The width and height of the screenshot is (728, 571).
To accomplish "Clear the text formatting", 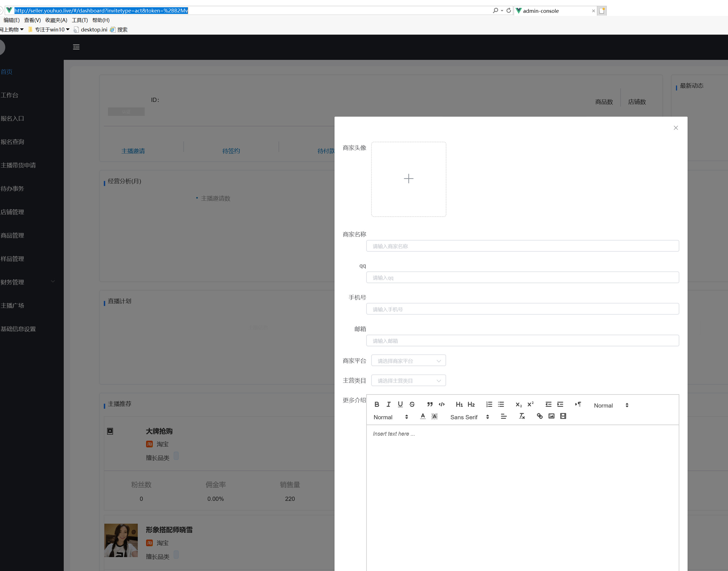I will [522, 416].
